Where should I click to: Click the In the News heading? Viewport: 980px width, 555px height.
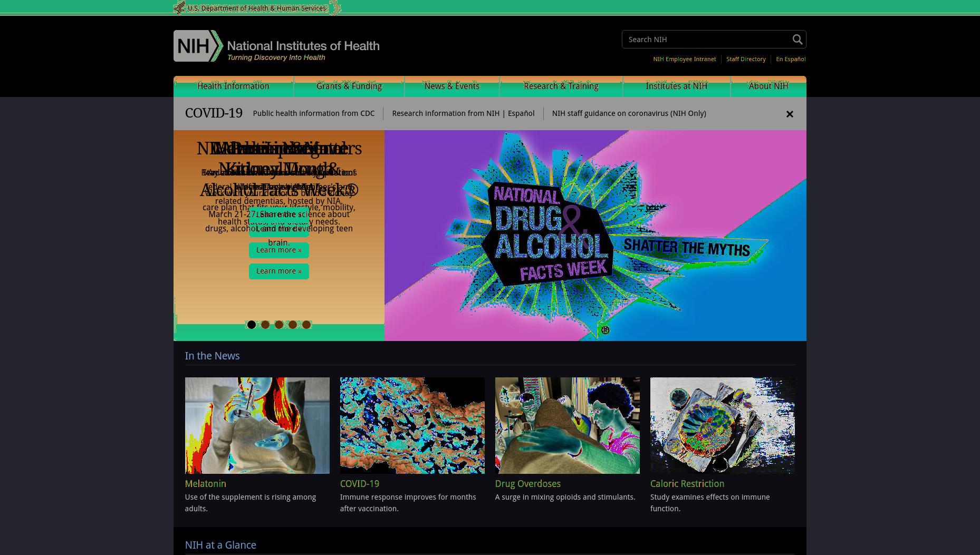[x=212, y=356]
